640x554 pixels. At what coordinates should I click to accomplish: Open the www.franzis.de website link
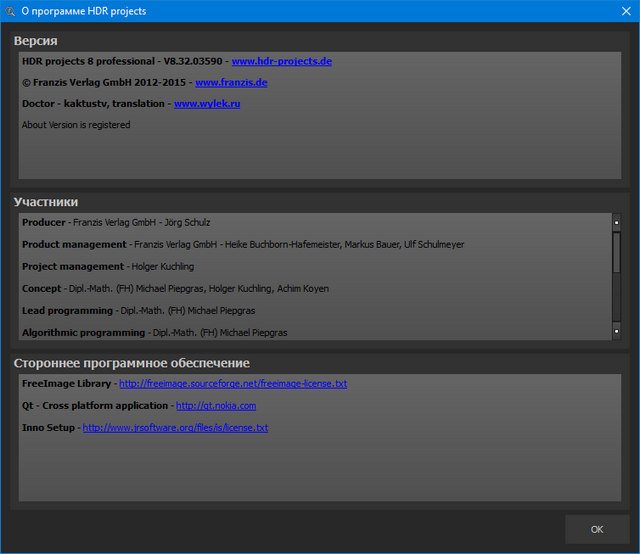pyautogui.click(x=231, y=83)
